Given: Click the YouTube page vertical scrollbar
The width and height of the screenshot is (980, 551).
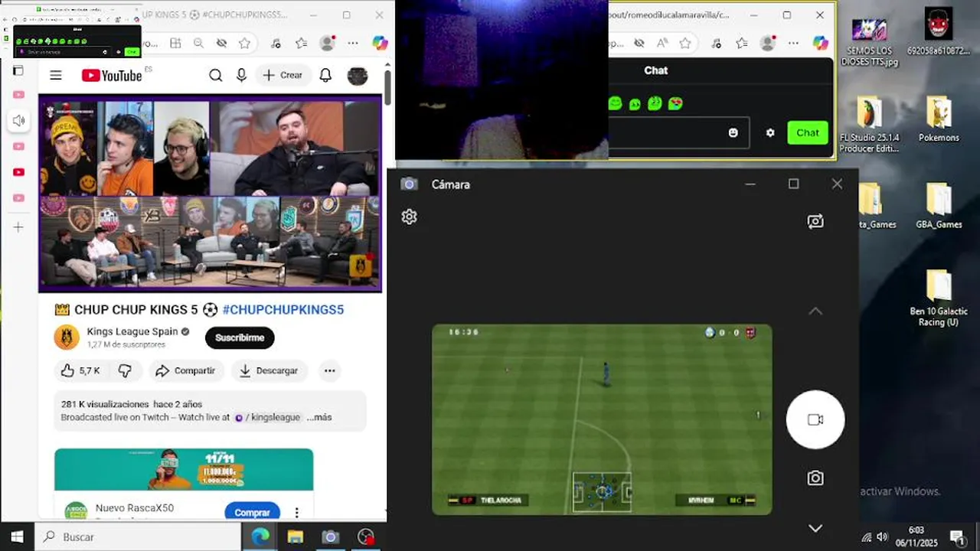Looking at the screenshot, I should point(387,87).
